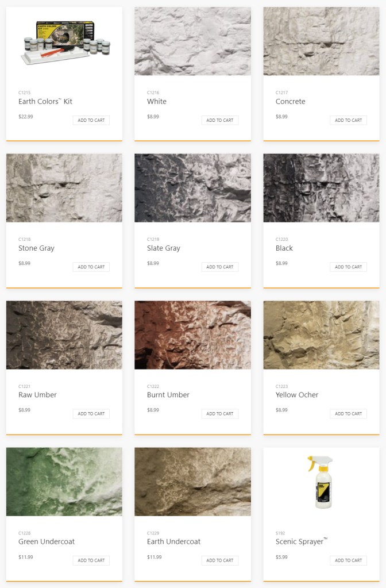The height and width of the screenshot is (588, 386).
Task: Follow the Raw Umber product link
Action: 37,395
